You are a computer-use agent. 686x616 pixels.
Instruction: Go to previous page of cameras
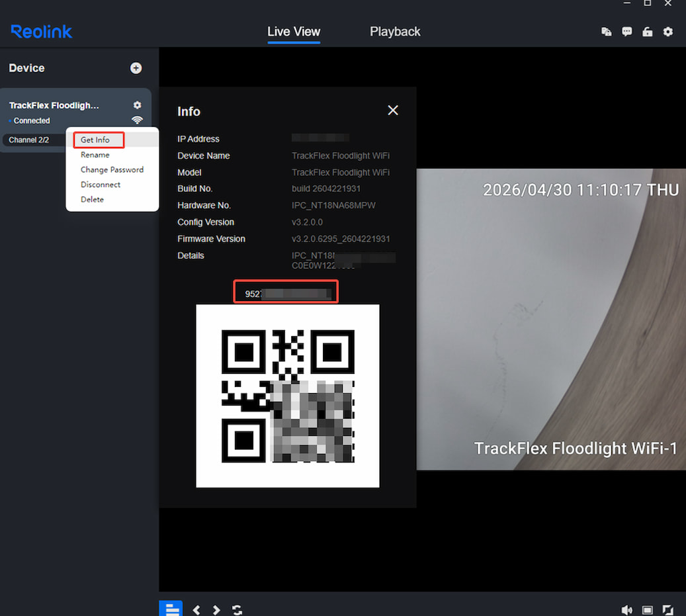[196, 610]
